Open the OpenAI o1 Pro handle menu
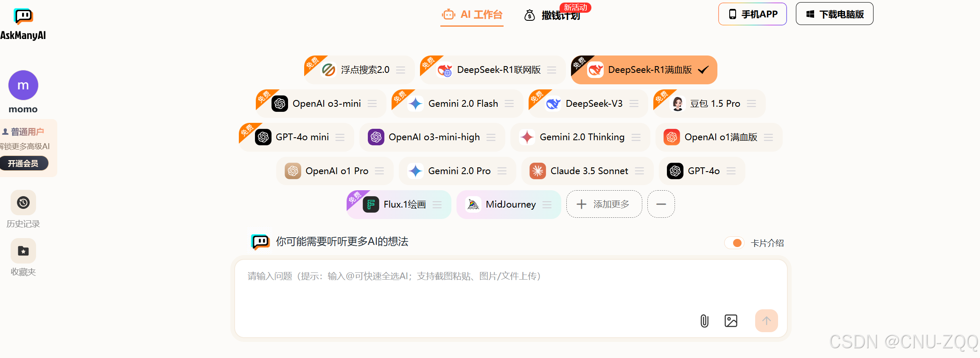980x358 pixels. point(380,171)
